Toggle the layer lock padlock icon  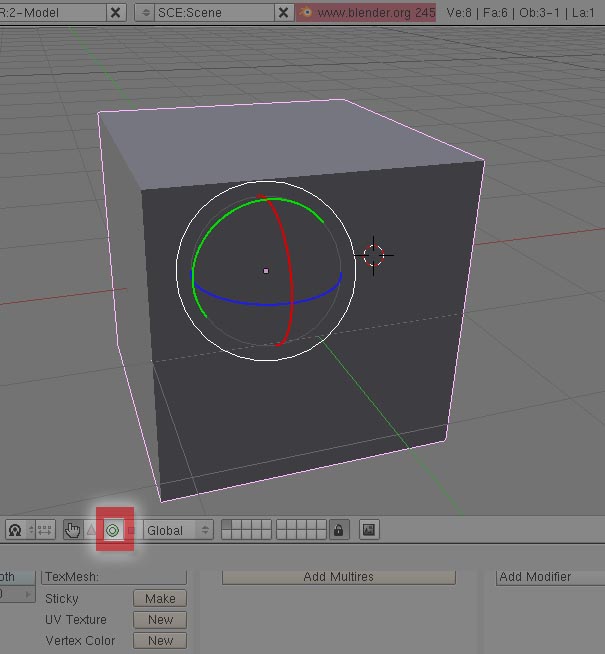click(x=339, y=530)
